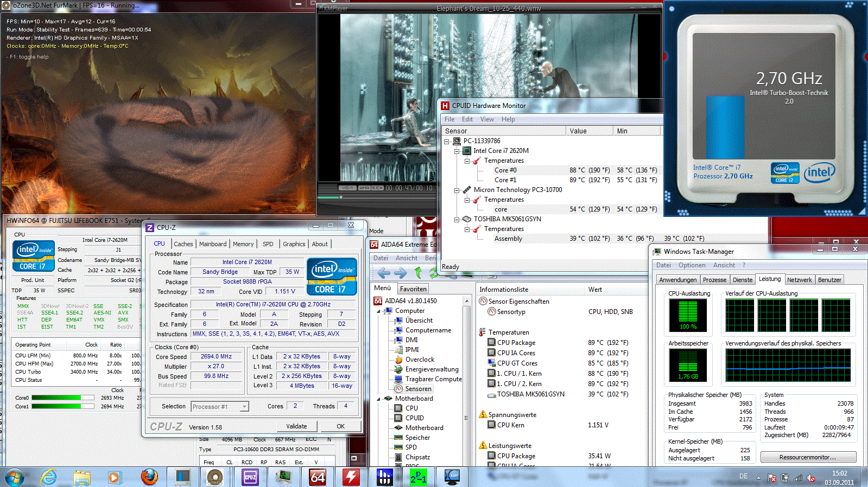Screen dimensions: 868x487
Task: Click Core #1 temperature row in HWMonitor
Action: click(551, 180)
